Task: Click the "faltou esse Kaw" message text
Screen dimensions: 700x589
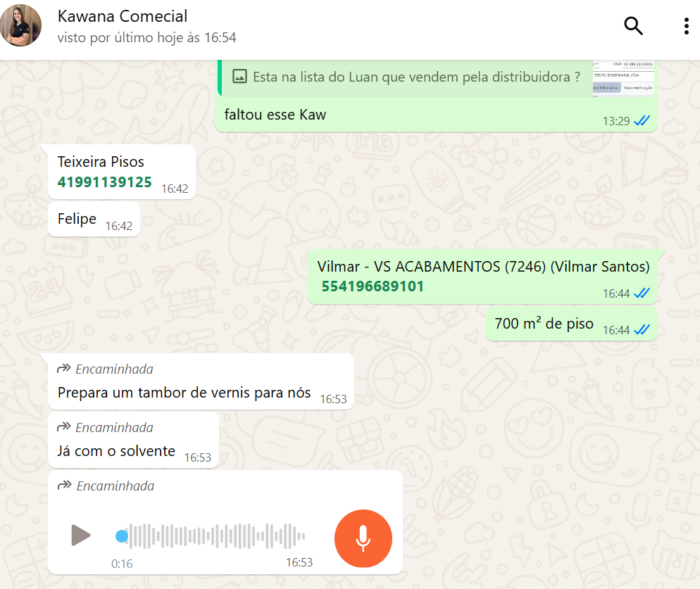Action: (x=275, y=115)
